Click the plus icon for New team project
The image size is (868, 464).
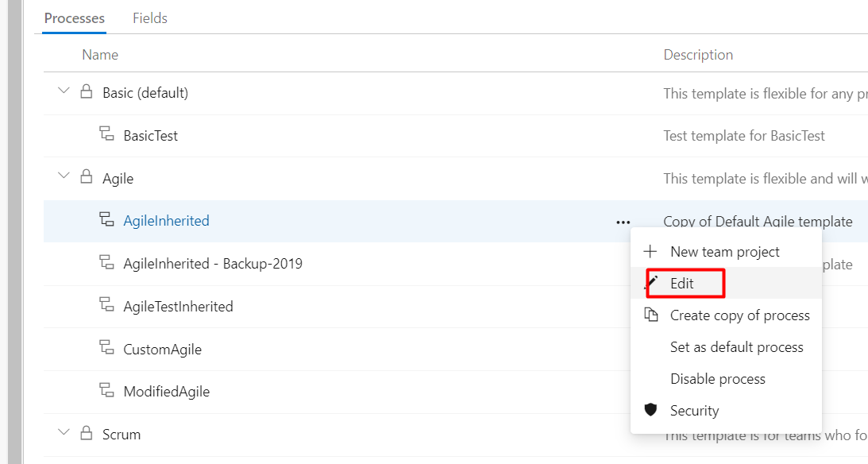[650, 251]
